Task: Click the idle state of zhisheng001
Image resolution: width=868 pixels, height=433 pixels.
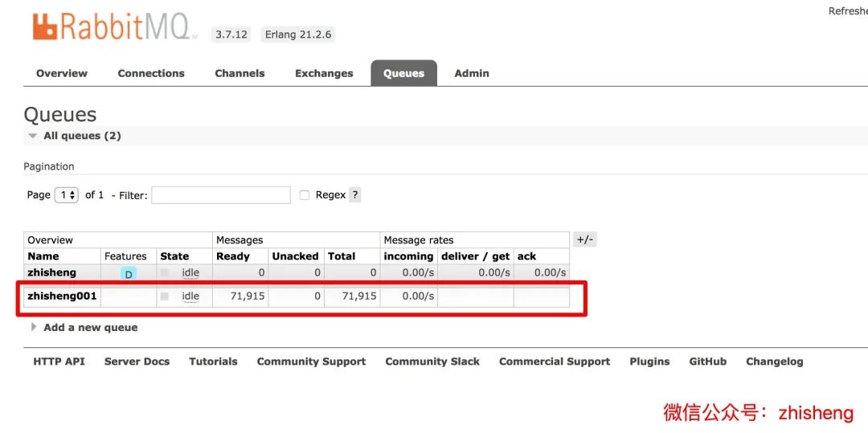Action: coord(190,296)
